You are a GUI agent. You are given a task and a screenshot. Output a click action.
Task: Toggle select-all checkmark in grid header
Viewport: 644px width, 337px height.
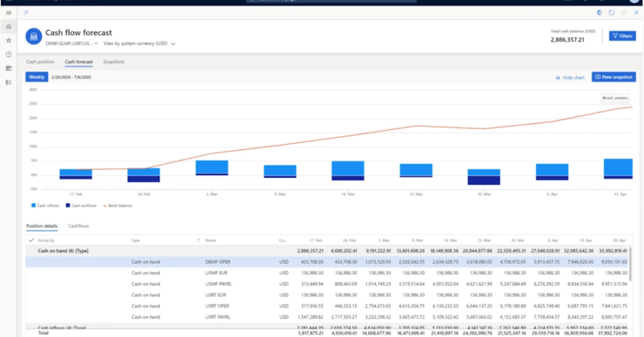(x=31, y=240)
